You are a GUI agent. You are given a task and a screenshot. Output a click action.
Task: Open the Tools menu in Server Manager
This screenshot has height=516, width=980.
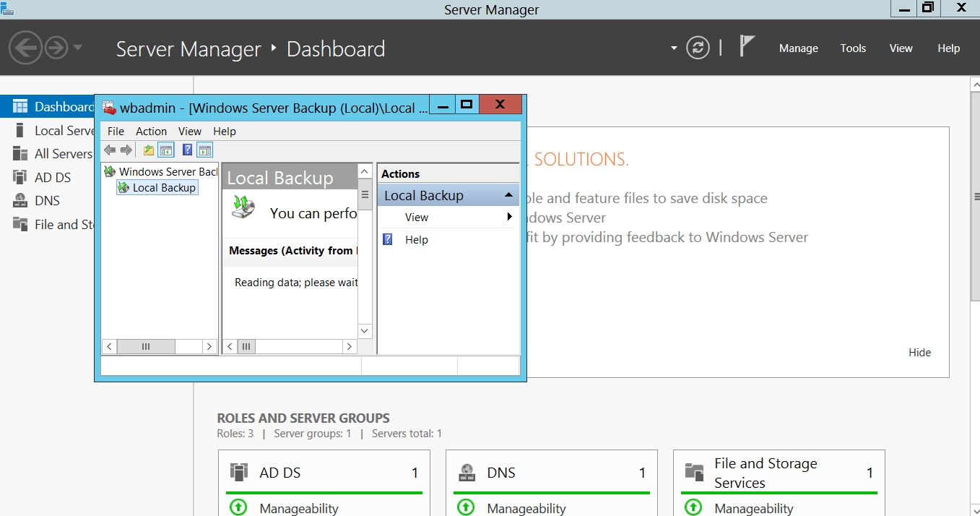[853, 48]
